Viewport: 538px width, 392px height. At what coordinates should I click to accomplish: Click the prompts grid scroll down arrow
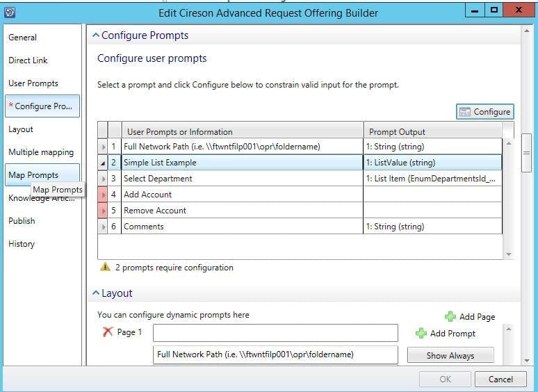tap(509, 254)
